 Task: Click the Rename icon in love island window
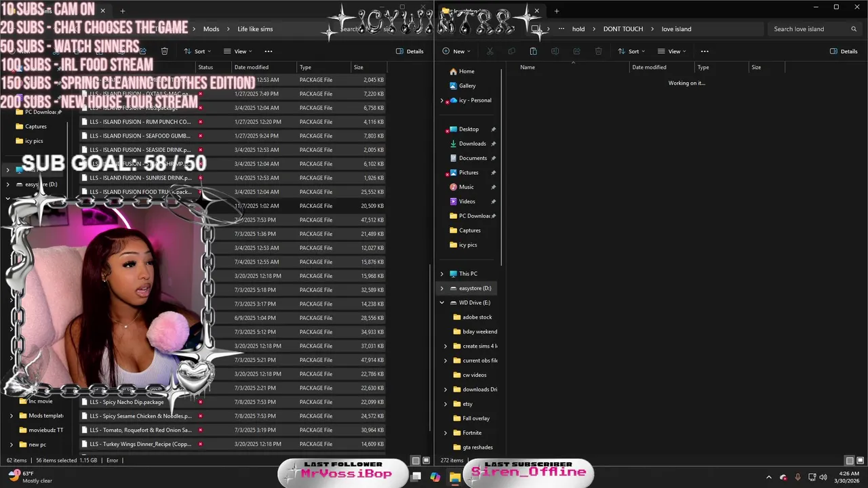click(x=555, y=52)
